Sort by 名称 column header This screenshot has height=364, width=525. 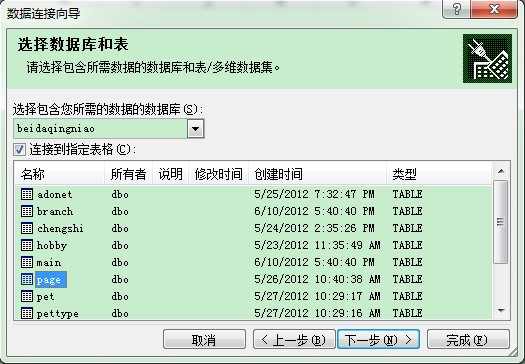point(60,174)
